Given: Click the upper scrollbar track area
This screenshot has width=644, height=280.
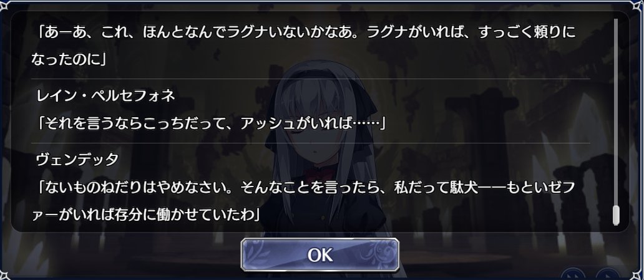Looking at the screenshot, I should pyautogui.click(x=616, y=111).
